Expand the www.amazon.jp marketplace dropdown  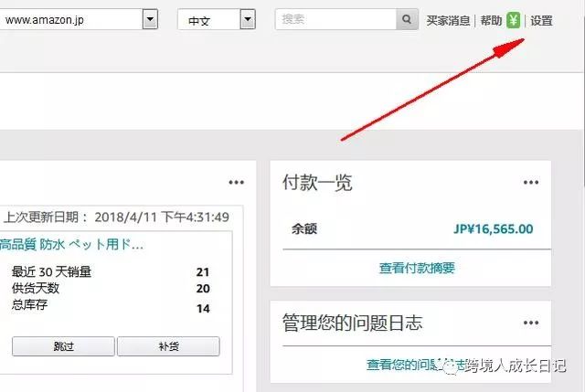click(x=150, y=19)
